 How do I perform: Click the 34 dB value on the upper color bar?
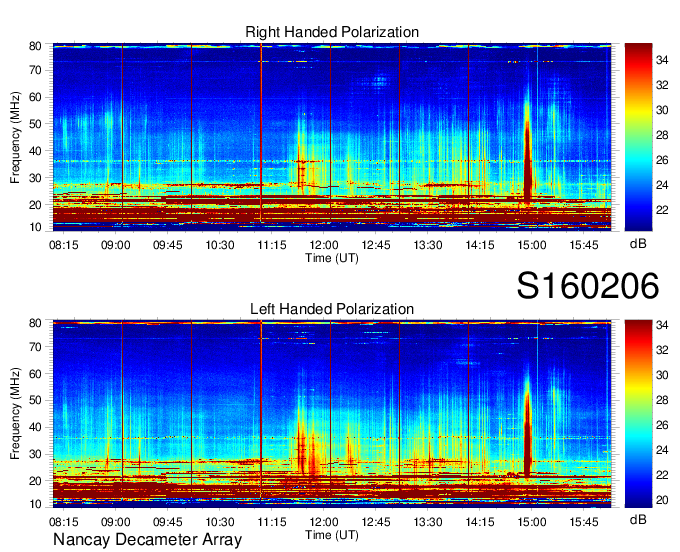[662, 60]
